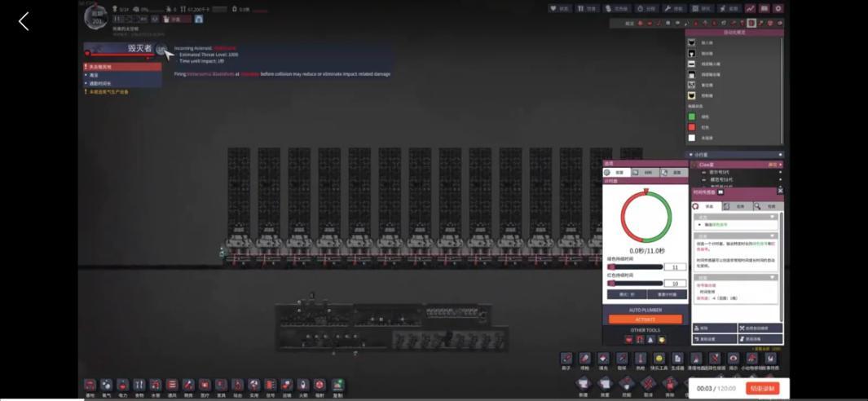Toggle mode with the 模式: 秒 button
Viewport: 868px width, 401px height.
tap(627, 294)
